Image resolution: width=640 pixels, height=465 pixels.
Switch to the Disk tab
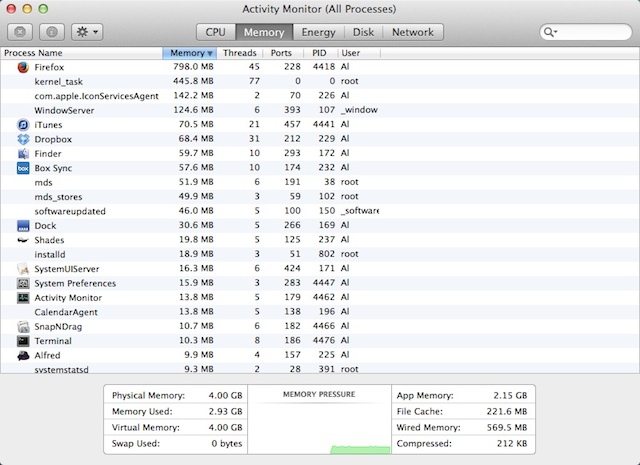(x=363, y=32)
